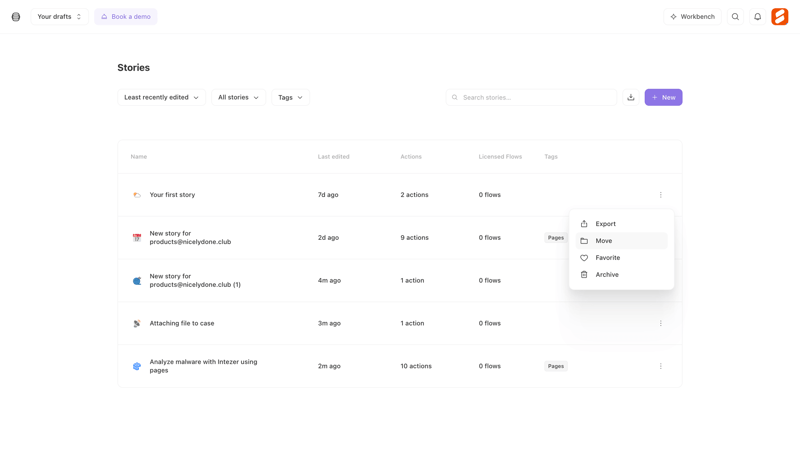Click the import stories download icon
This screenshot has height=470, width=800.
631,97
